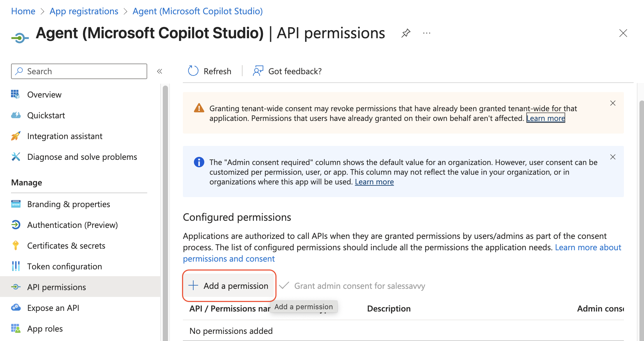Viewport: 644px width, 341px height.
Task: Go to Branding & properties
Action: (x=68, y=204)
